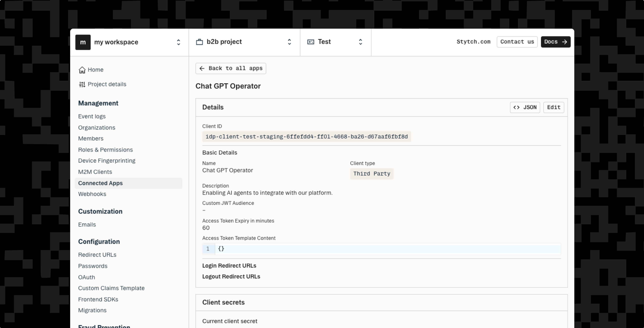This screenshot has height=328, width=644.
Task: Click Contact us link in header
Action: [517, 42]
